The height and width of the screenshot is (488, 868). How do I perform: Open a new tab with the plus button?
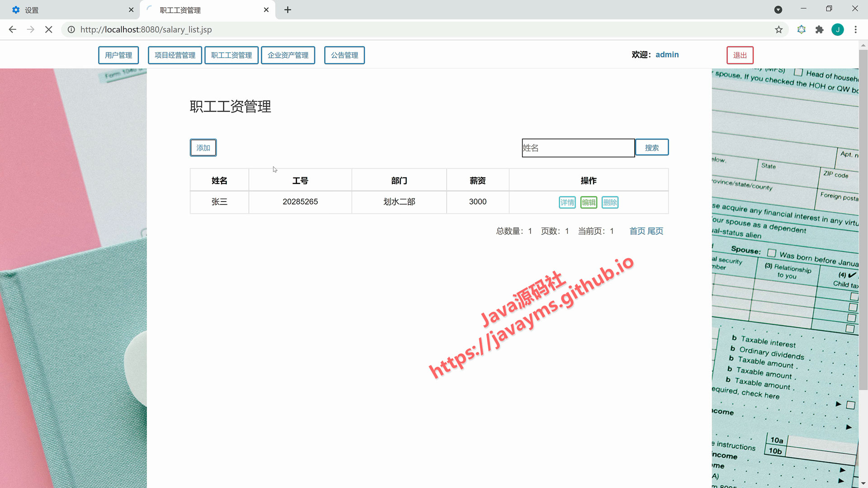point(288,9)
